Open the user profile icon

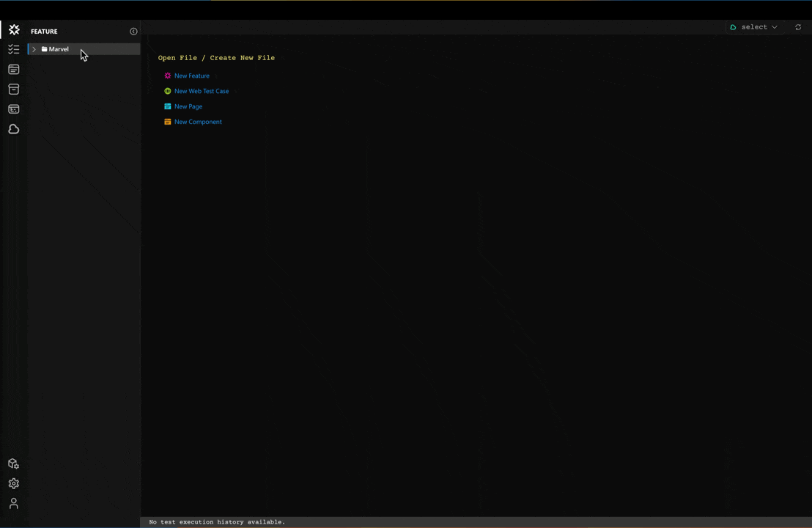[13, 504]
